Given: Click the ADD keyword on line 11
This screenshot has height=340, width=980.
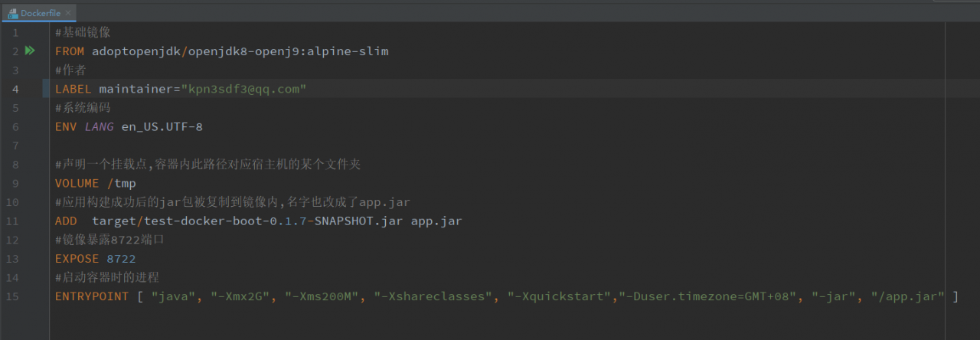Looking at the screenshot, I should 66,221.
